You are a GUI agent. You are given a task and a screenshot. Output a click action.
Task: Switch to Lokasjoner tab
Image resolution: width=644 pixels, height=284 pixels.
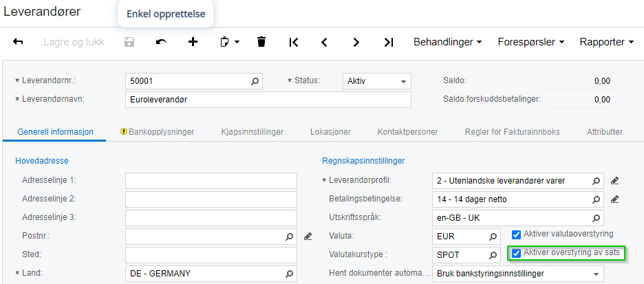[330, 132]
